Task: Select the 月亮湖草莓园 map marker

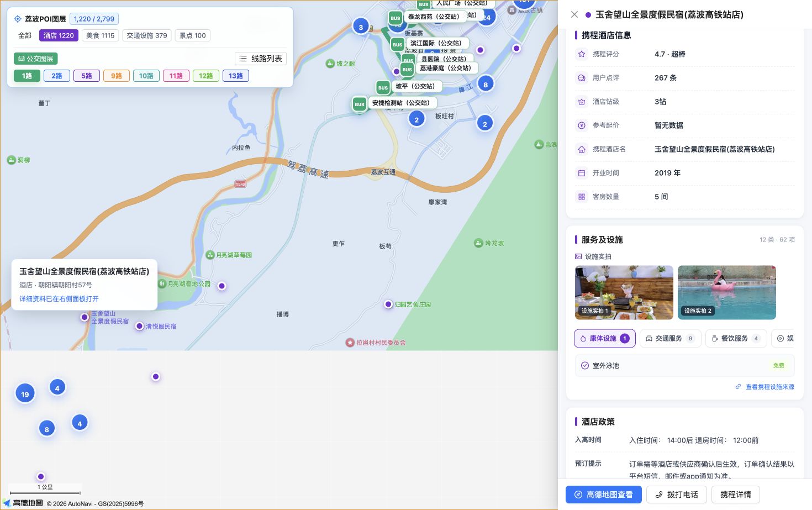Action: [x=210, y=255]
